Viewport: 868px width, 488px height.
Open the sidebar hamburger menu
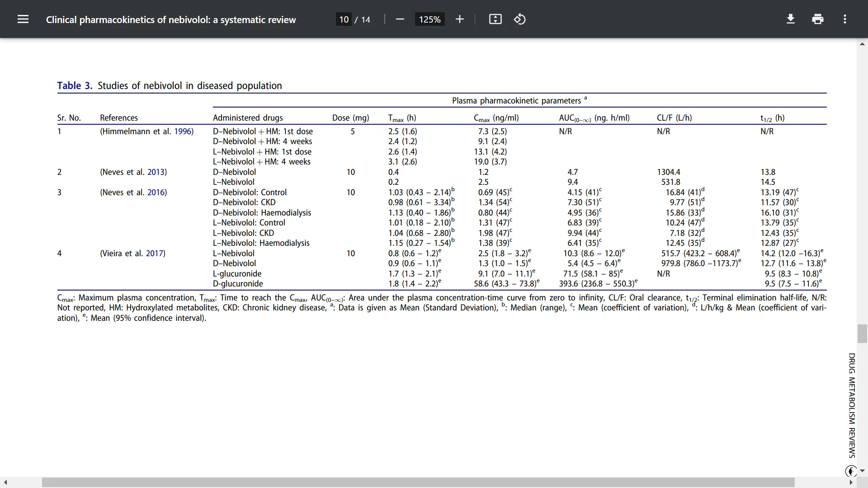pos(23,19)
